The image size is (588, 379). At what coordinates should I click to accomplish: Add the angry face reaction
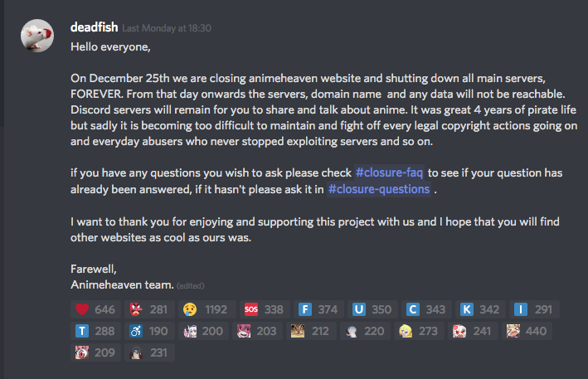point(148,309)
